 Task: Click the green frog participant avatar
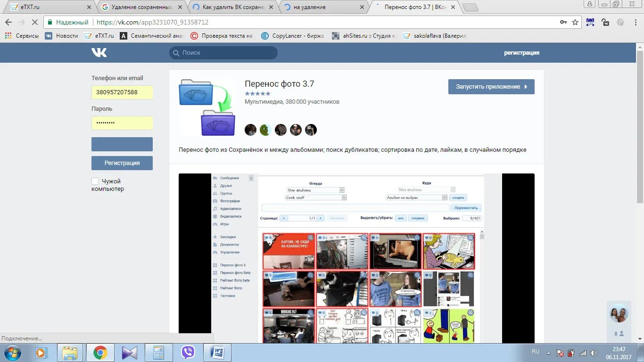pos(265,130)
